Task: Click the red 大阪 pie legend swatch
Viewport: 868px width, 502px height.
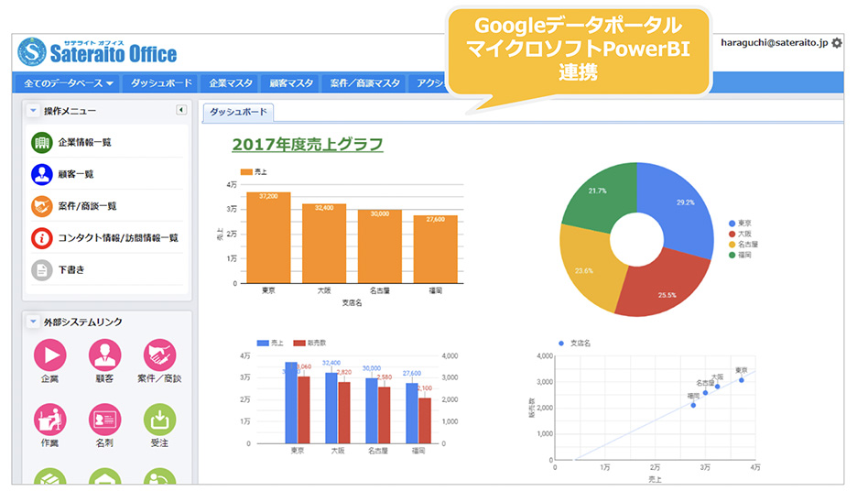Action: click(x=732, y=234)
